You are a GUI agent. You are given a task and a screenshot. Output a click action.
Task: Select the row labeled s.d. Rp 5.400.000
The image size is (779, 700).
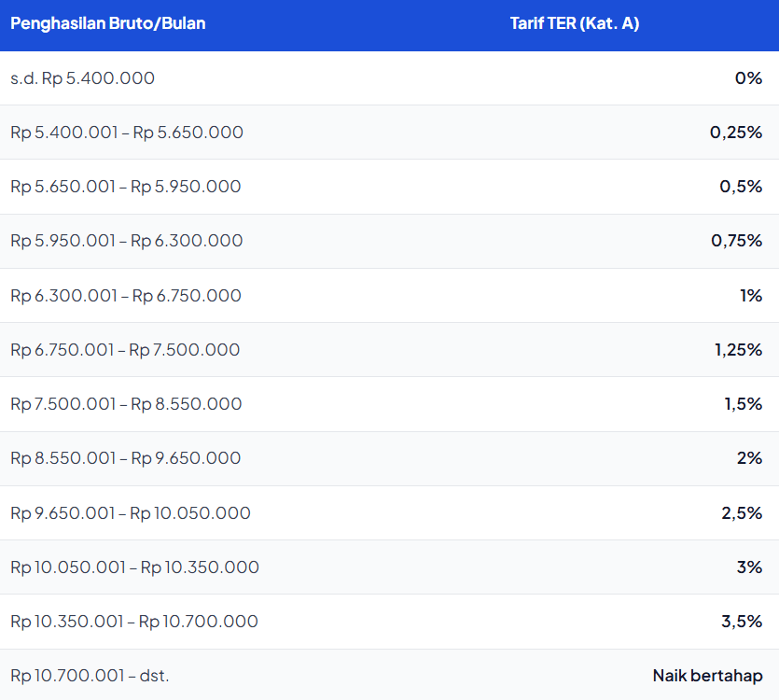click(x=82, y=78)
